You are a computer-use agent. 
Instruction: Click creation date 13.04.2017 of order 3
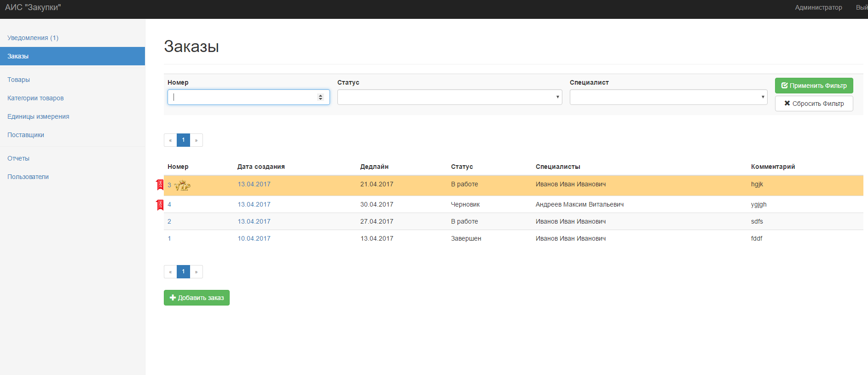(254, 184)
